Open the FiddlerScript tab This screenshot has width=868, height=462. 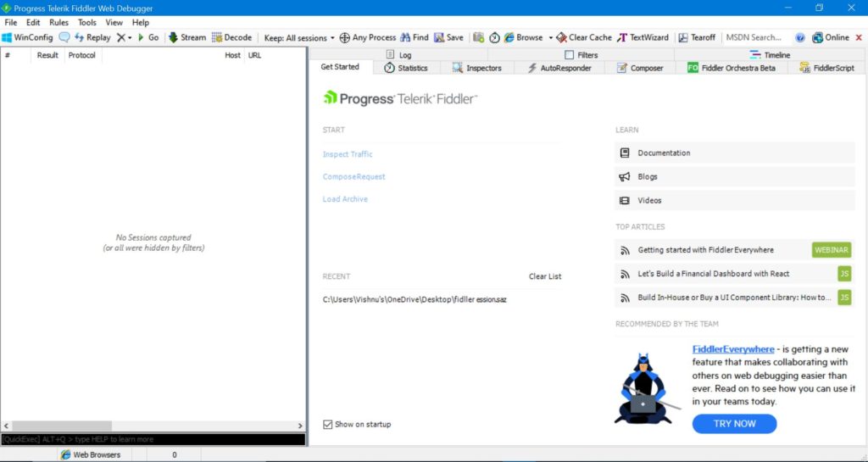(827, 68)
